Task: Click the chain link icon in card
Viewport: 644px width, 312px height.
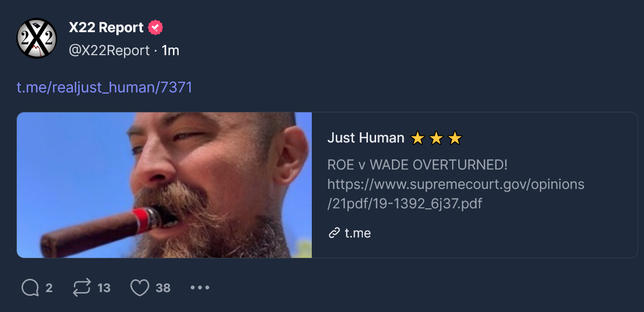Action: 334,233
